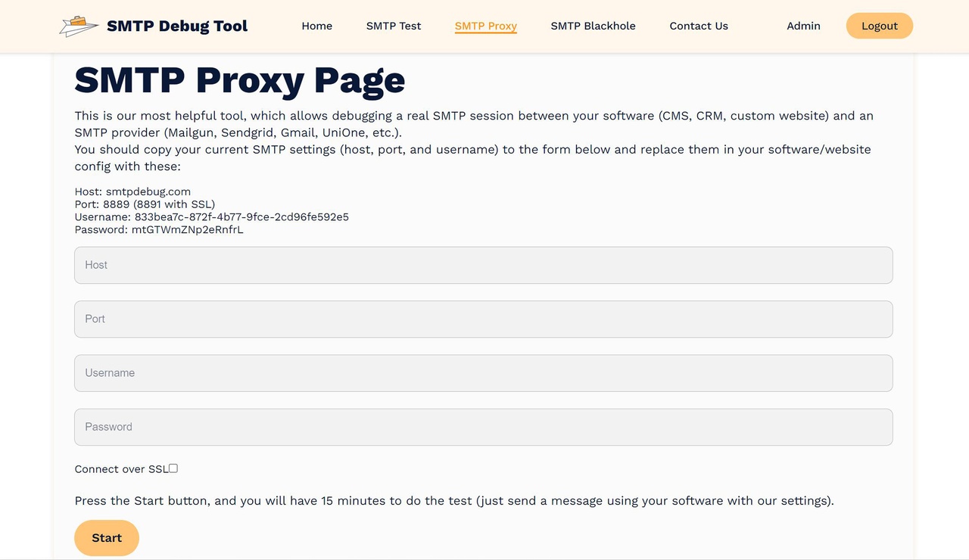Viewport: 969px width, 560px height.
Task: Select the SMTP Proxy nav item
Action: pos(485,26)
